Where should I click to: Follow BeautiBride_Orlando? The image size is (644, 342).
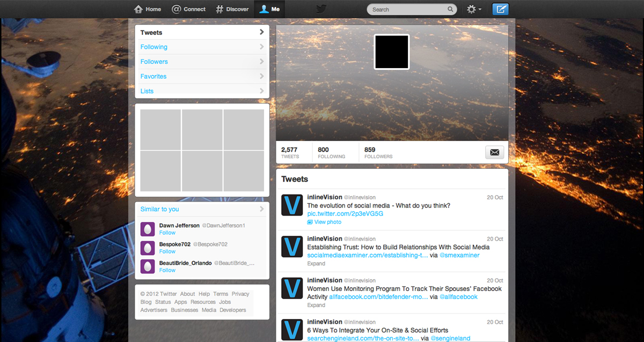pyautogui.click(x=167, y=270)
